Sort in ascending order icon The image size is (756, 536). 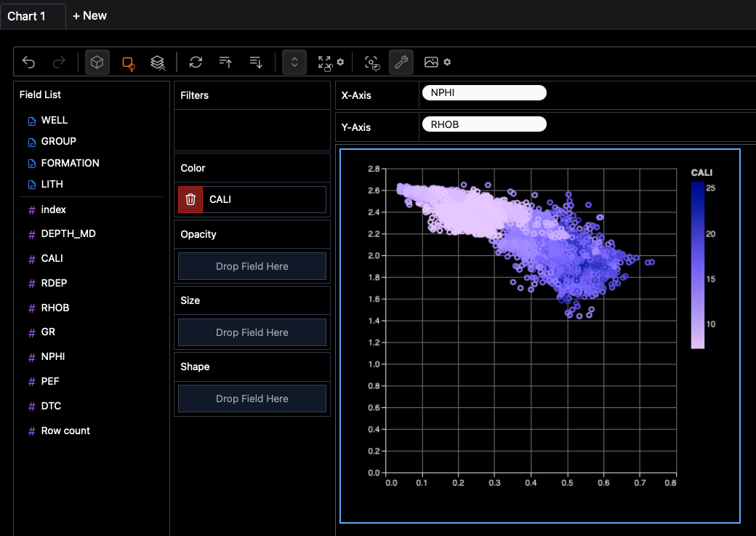pos(225,63)
